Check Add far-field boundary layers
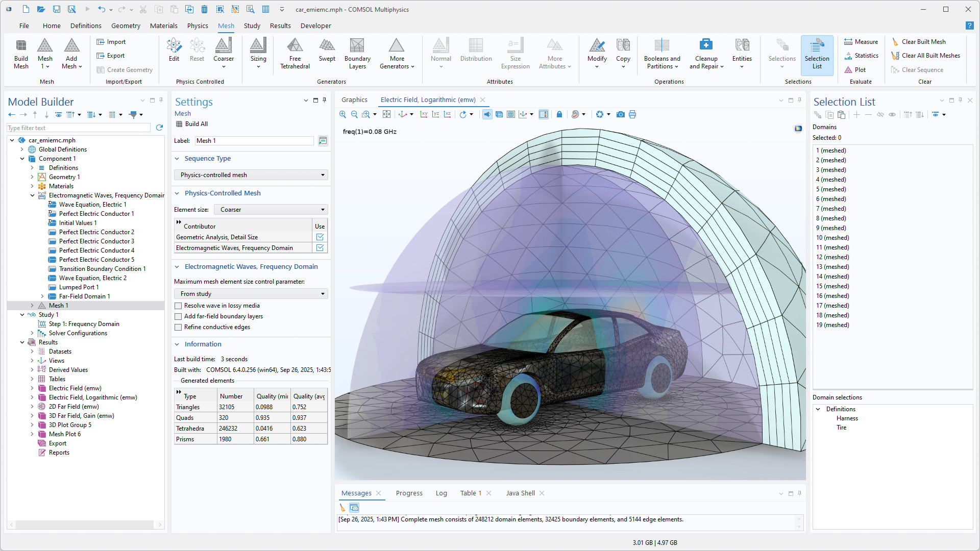The image size is (980, 551). pos(178,316)
